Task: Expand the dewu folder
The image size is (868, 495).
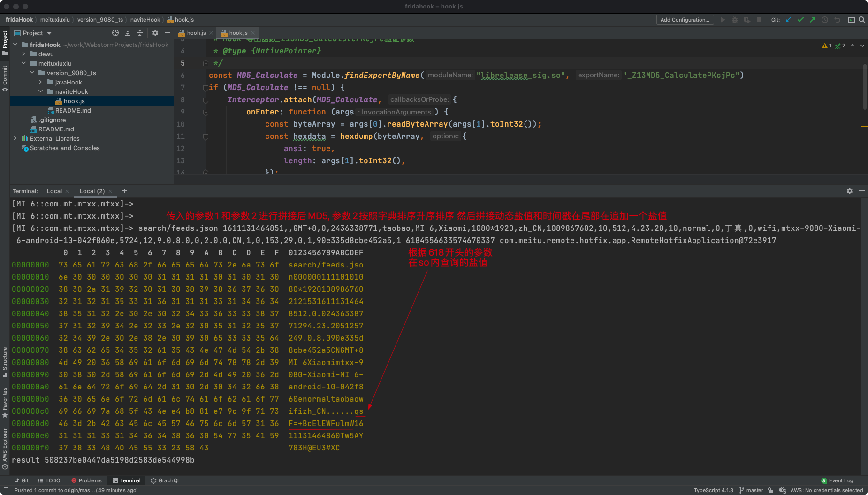Action: coord(24,54)
